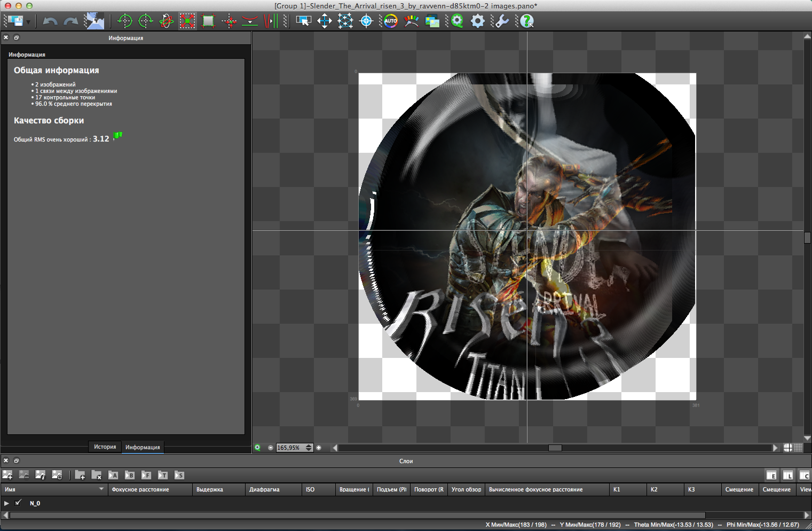Open the save options dropdown arrow
This screenshot has height=531, width=812.
(x=28, y=22)
